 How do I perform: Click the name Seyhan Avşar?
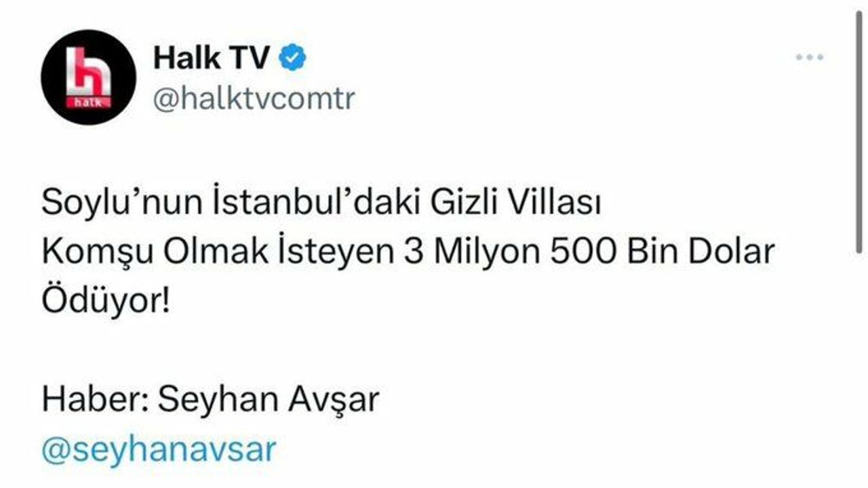click(269, 400)
